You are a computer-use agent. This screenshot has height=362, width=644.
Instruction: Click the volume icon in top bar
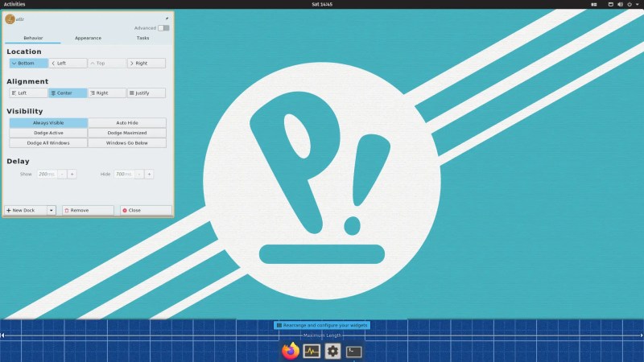(620, 4)
